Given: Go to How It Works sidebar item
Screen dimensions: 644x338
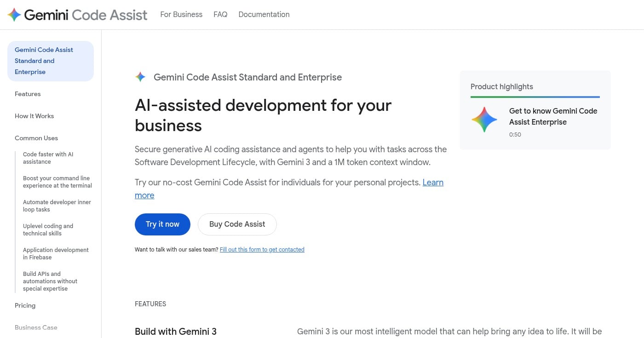Looking at the screenshot, I should [34, 116].
